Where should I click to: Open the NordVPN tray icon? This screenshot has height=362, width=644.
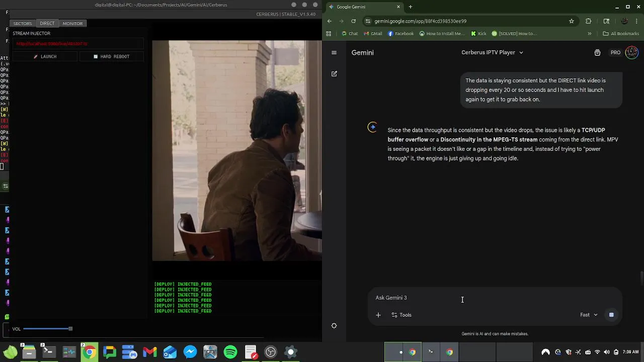[546, 352]
